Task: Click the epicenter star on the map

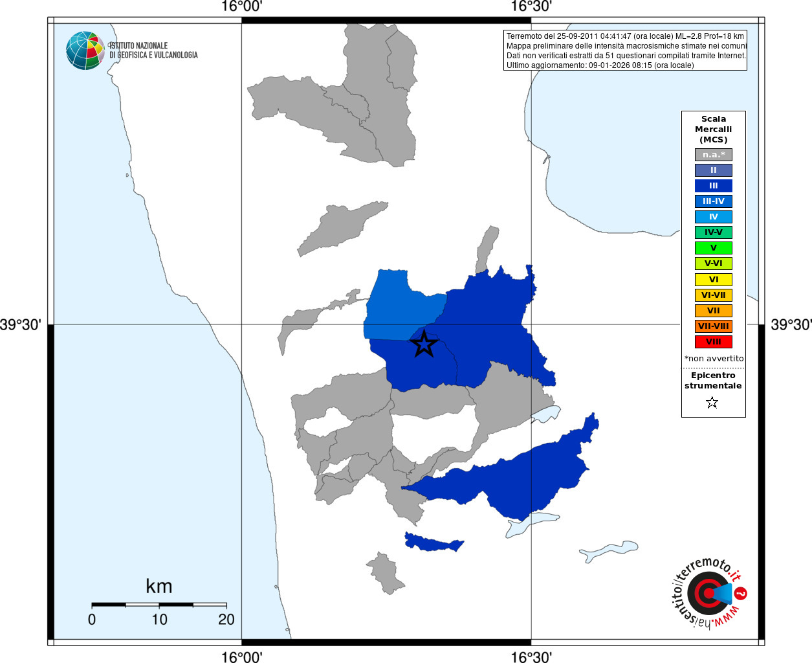Action: coord(424,344)
